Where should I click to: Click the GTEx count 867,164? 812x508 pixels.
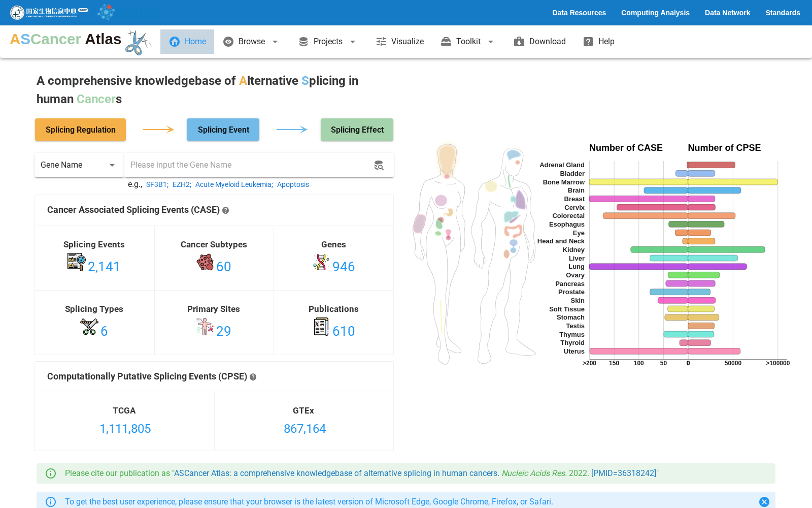304,429
